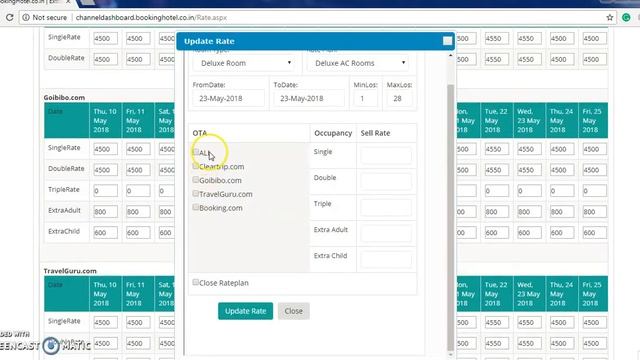Open the green browser extension icon
640x360 pixels.
(x=626, y=18)
